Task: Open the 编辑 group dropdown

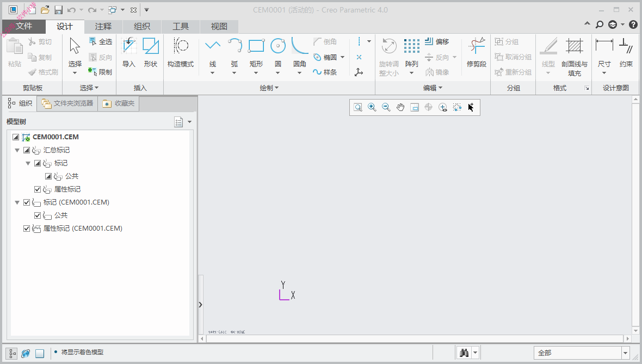Action: [433, 88]
